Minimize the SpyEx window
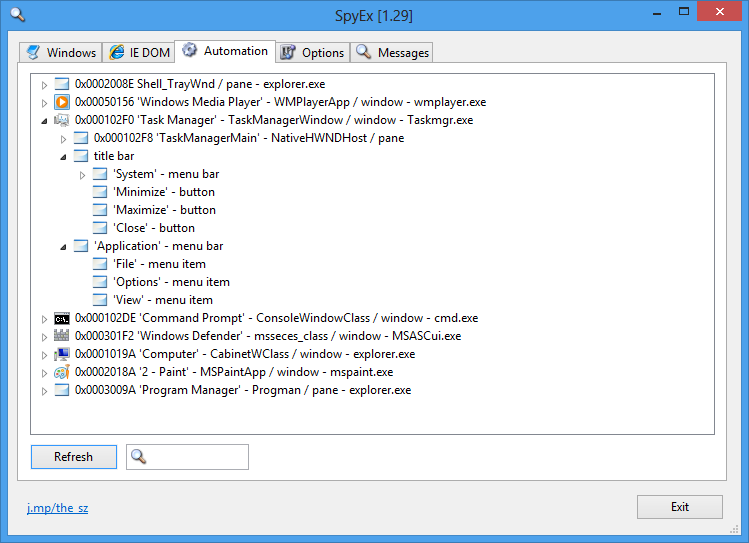This screenshot has height=543, width=749. 657,12
